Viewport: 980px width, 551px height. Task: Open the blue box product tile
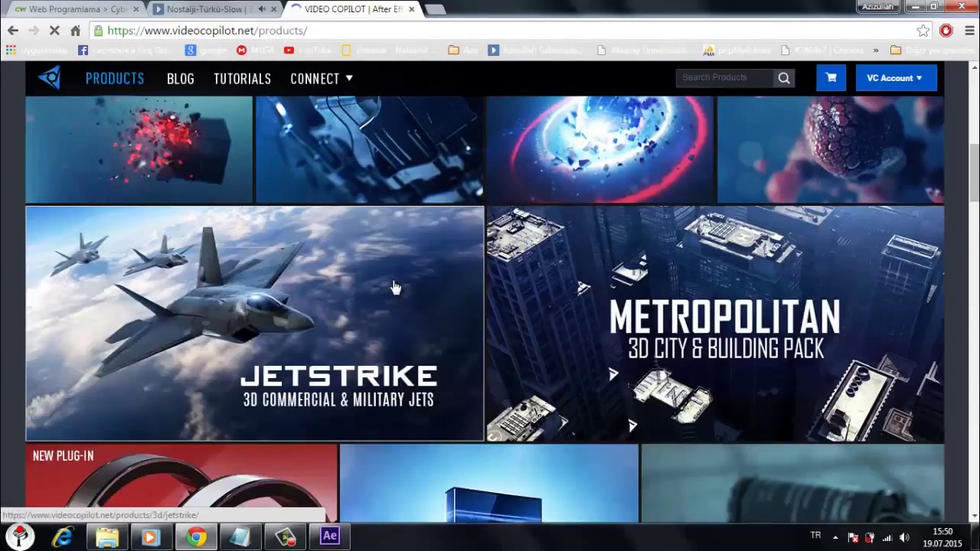[489, 484]
